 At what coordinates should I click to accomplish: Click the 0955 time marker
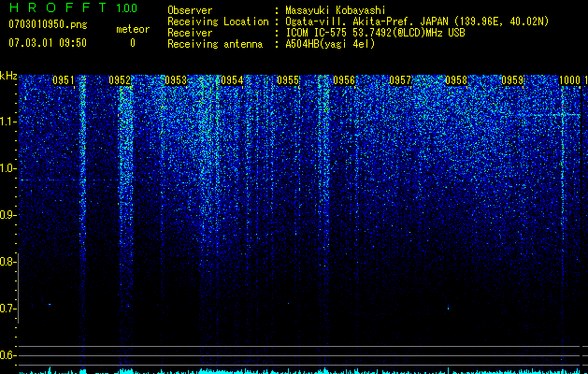click(288, 80)
